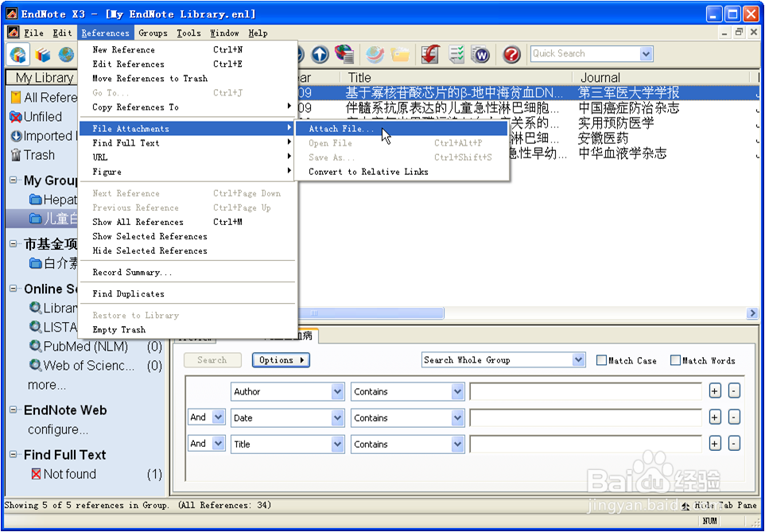The width and height of the screenshot is (765, 532).
Task: Open the first And operator dropdown
Action: 219,417
